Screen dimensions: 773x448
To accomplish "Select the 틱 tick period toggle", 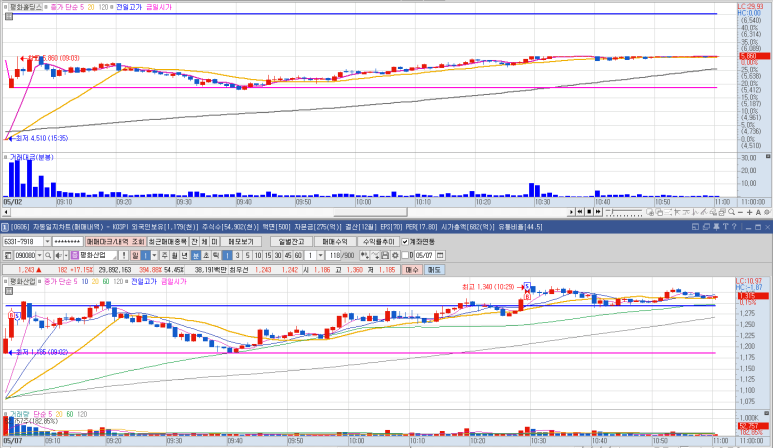I will point(215,255).
